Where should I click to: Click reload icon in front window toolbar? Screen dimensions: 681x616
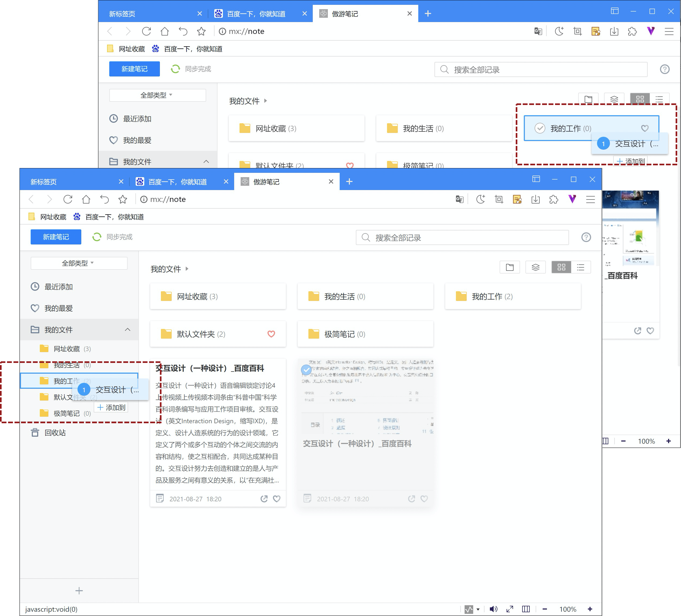coord(68,199)
